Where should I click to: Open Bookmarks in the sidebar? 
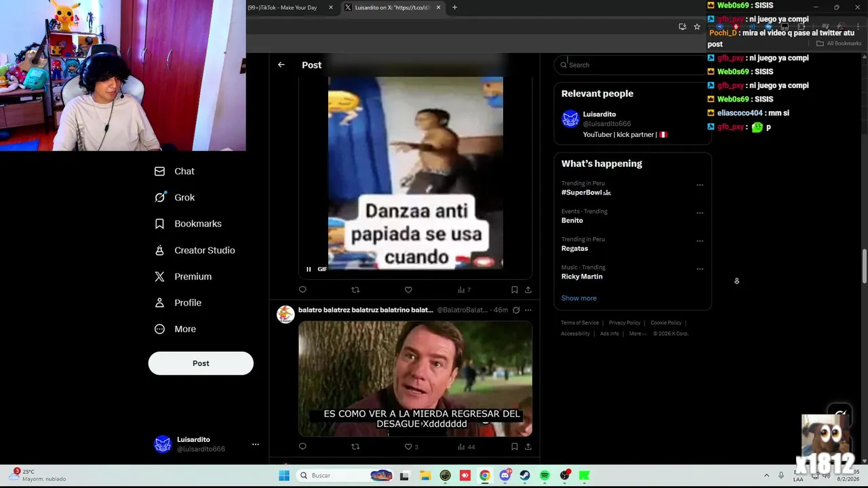[188, 224]
